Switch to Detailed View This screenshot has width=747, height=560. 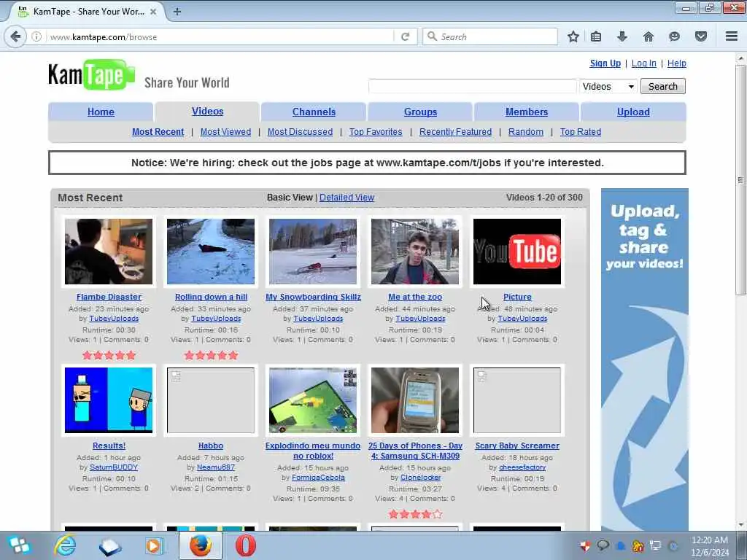pyautogui.click(x=347, y=197)
